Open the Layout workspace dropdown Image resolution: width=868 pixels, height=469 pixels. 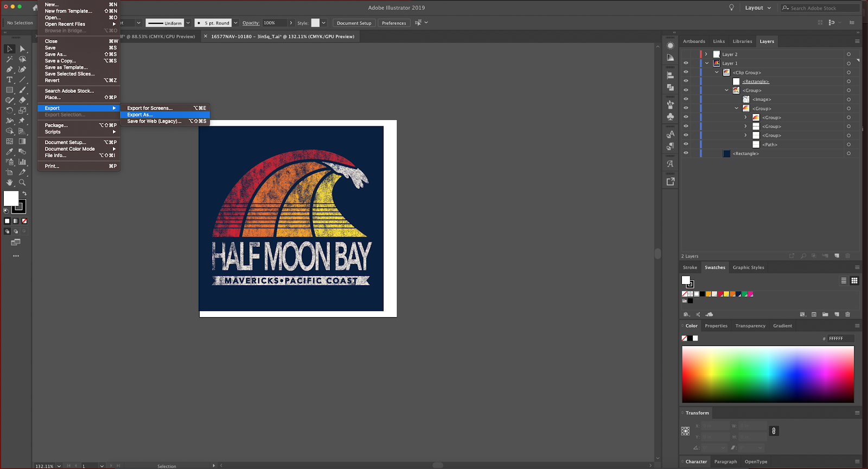click(x=757, y=8)
